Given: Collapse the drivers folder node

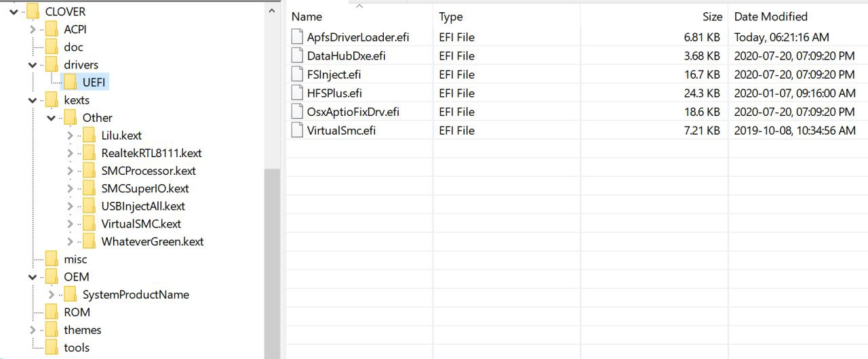Looking at the screenshot, I should tap(33, 64).
